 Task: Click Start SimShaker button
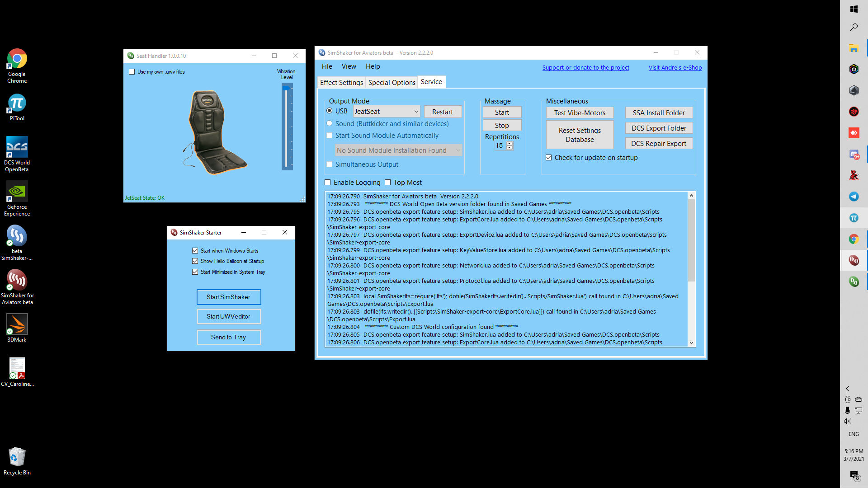click(229, 297)
